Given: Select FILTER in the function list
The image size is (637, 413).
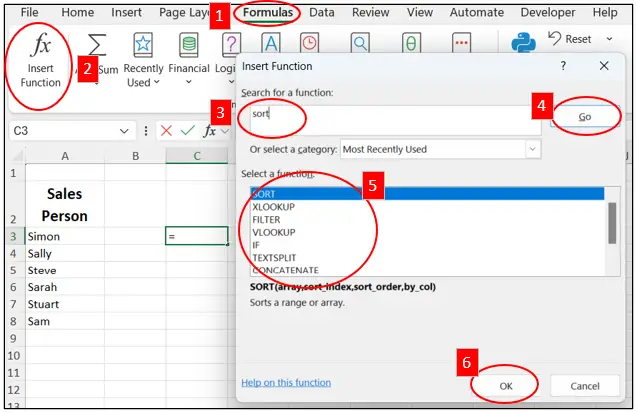Looking at the screenshot, I should [427, 219].
